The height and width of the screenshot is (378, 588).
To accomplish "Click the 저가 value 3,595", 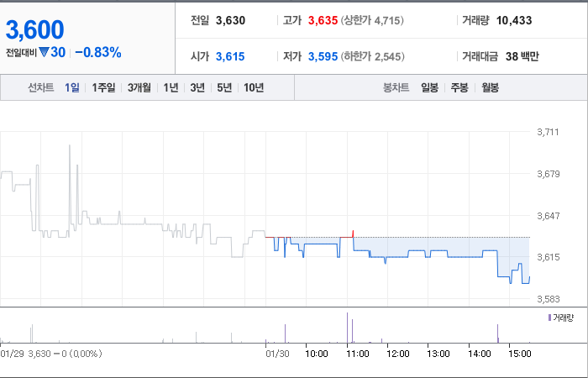I will click(323, 56).
